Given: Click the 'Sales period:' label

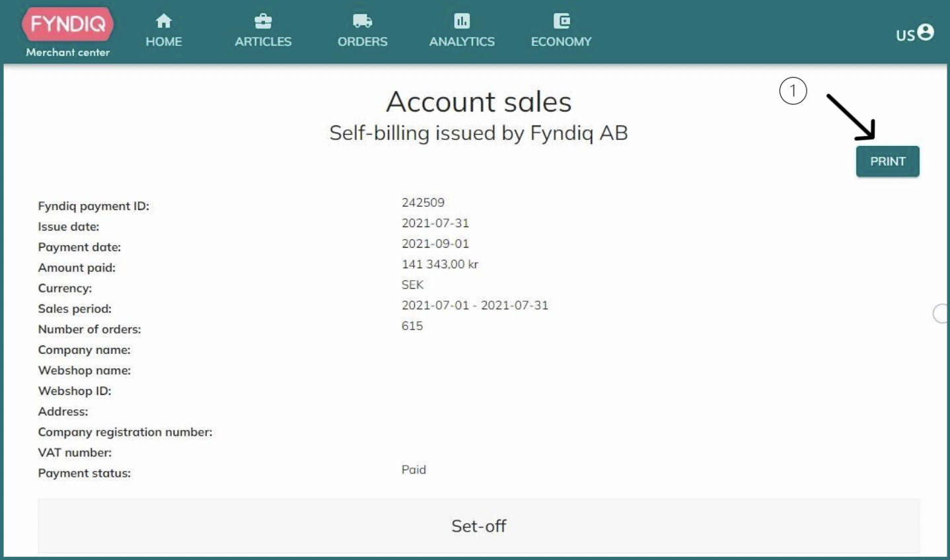Looking at the screenshot, I should [75, 308].
